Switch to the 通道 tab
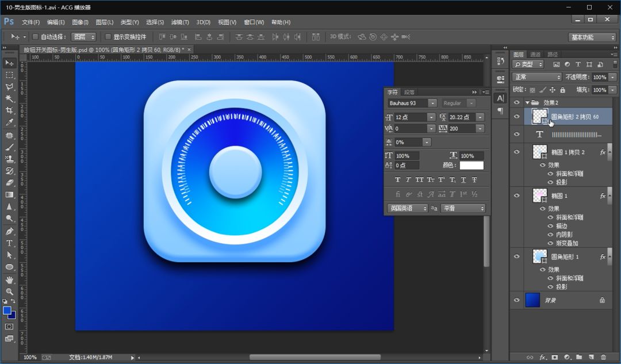 [x=535, y=55]
